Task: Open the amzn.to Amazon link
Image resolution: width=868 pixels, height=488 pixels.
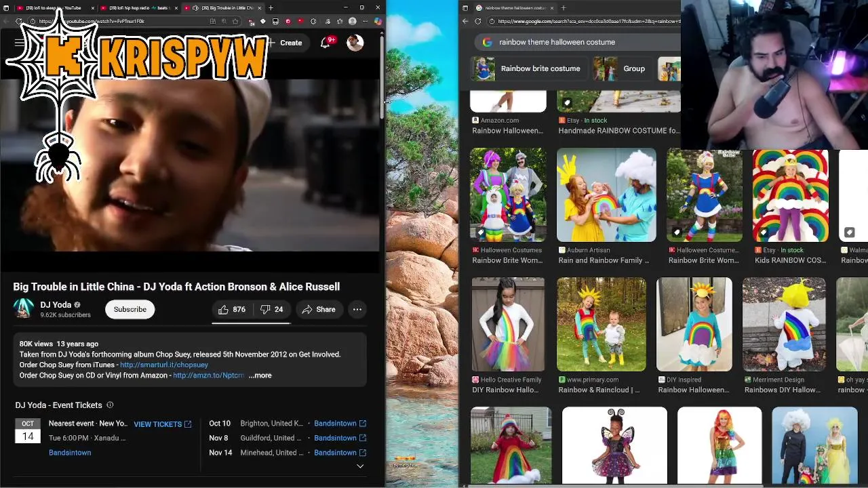Action: [209, 375]
